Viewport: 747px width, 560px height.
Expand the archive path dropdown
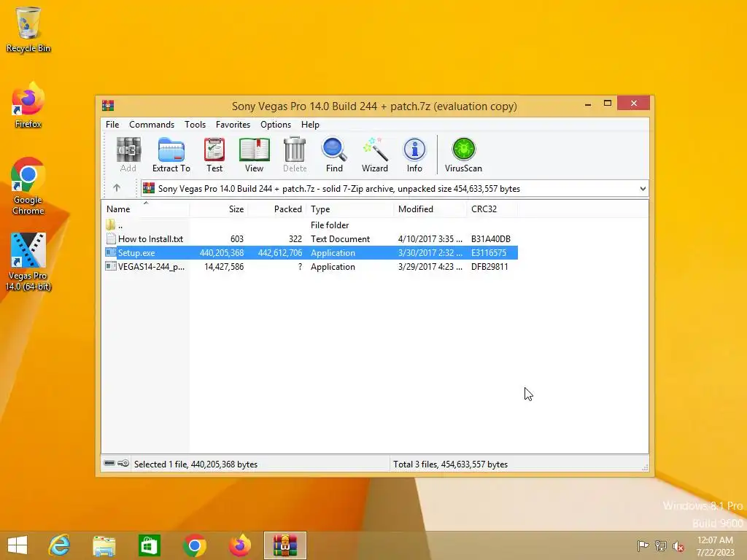point(643,189)
